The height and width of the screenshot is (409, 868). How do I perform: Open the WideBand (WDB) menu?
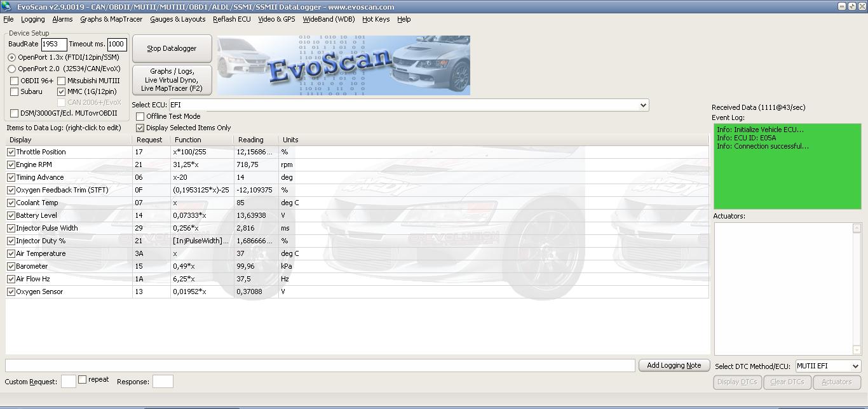[x=329, y=20]
